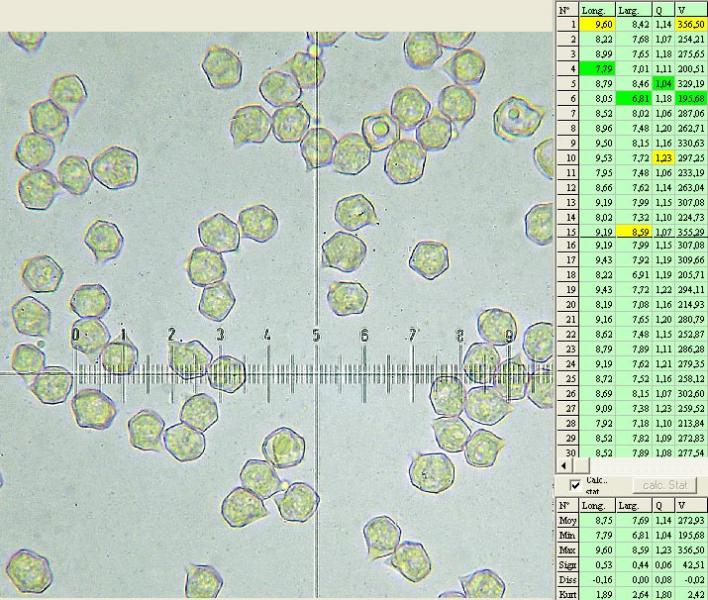
Task: Click the yellow 9,60 length cell
Action: pyautogui.click(x=597, y=22)
